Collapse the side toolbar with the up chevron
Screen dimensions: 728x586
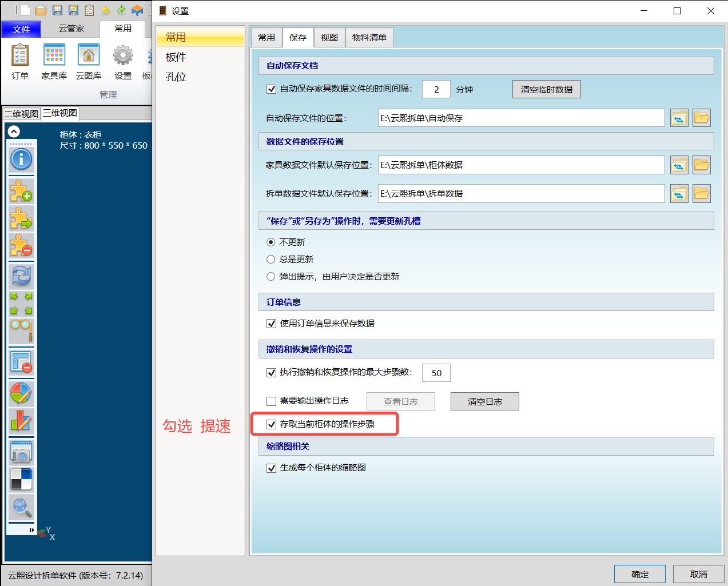point(14,131)
